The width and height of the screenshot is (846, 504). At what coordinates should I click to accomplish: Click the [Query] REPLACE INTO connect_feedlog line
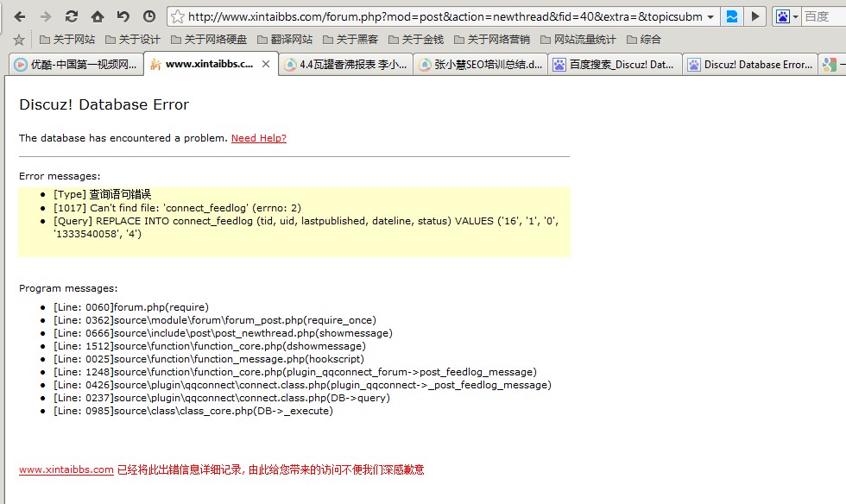click(306, 227)
